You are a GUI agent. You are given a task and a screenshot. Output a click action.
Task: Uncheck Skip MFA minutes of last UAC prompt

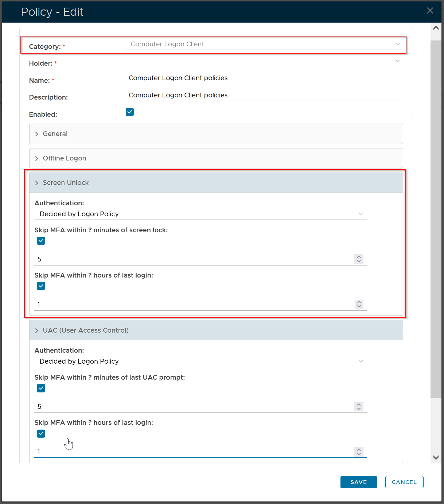point(41,388)
